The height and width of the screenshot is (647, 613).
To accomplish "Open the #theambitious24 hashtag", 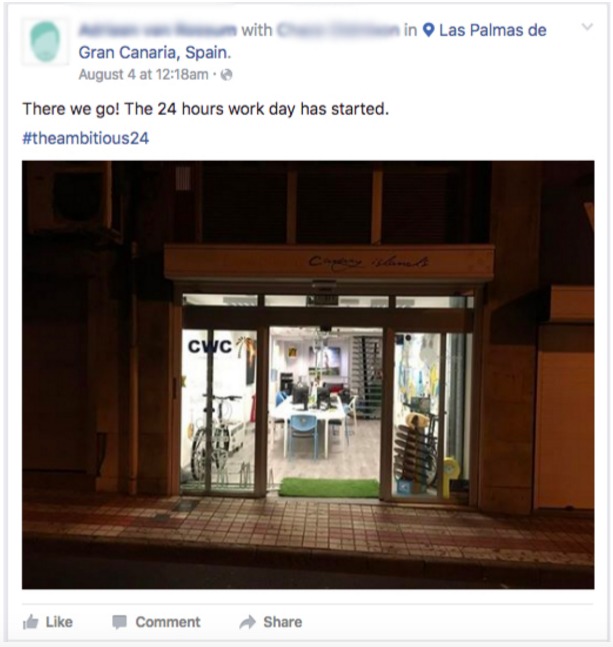I will click(x=85, y=138).
